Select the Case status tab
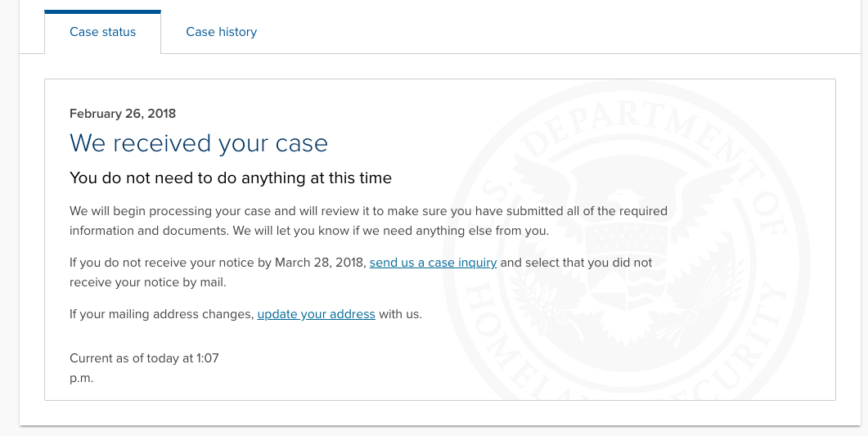 pyautogui.click(x=102, y=32)
